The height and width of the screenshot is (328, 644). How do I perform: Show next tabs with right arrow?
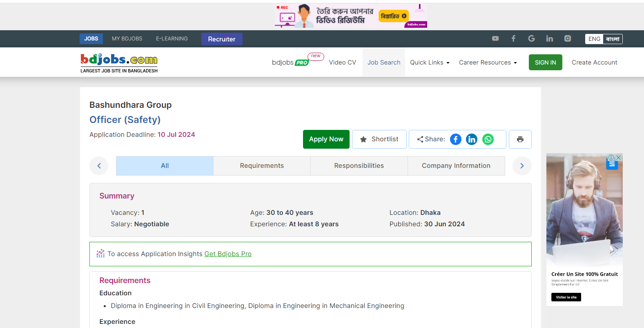[x=522, y=166]
